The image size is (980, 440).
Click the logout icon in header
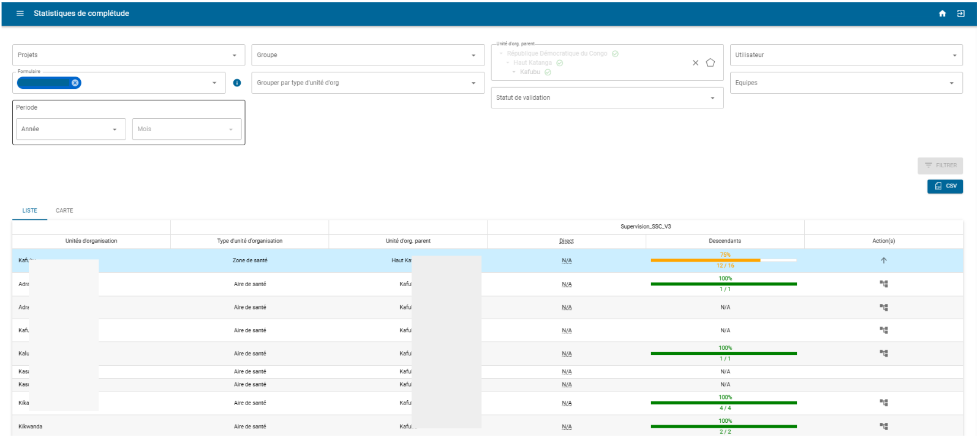[961, 13]
